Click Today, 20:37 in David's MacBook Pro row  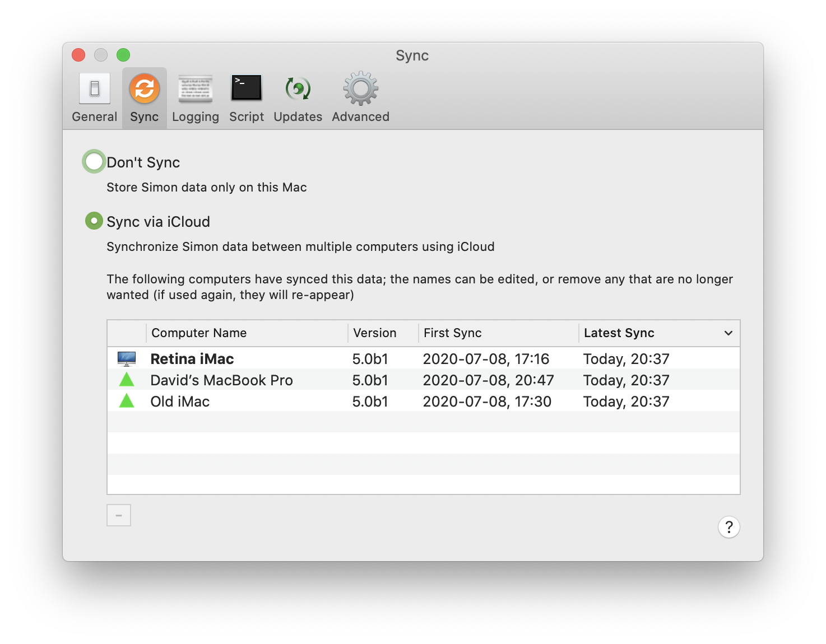pyautogui.click(x=627, y=380)
